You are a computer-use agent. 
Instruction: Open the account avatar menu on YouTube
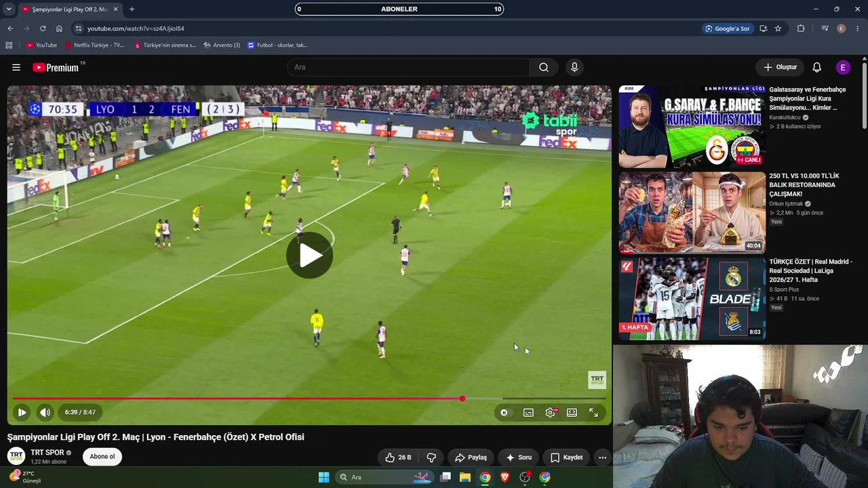coord(843,67)
